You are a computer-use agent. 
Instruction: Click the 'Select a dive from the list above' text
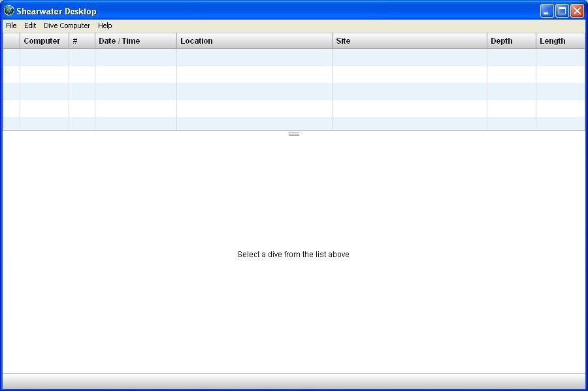click(293, 254)
